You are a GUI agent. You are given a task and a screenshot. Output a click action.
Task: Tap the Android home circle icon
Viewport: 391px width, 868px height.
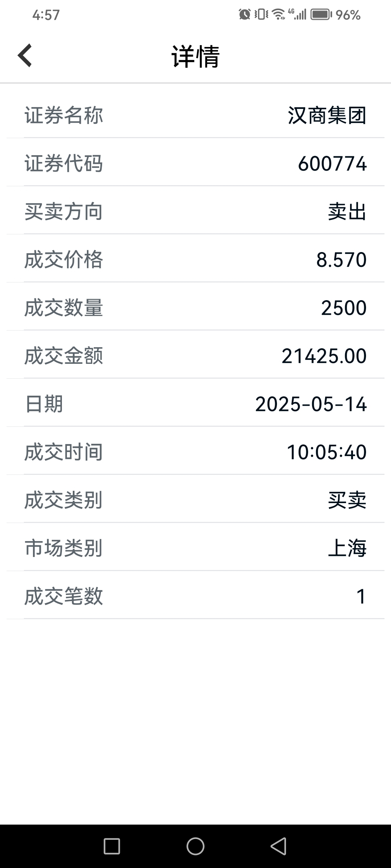coord(195,846)
